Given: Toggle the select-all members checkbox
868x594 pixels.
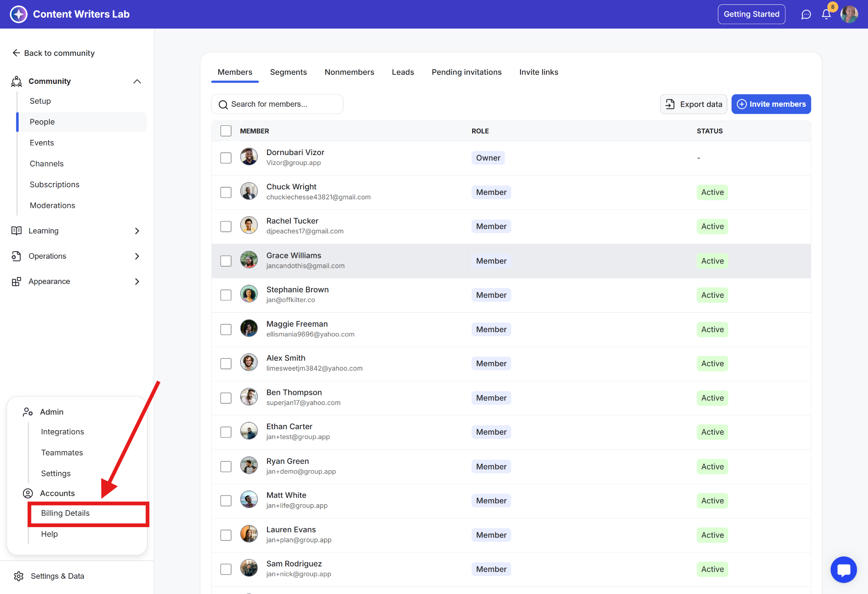Looking at the screenshot, I should [x=226, y=131].
